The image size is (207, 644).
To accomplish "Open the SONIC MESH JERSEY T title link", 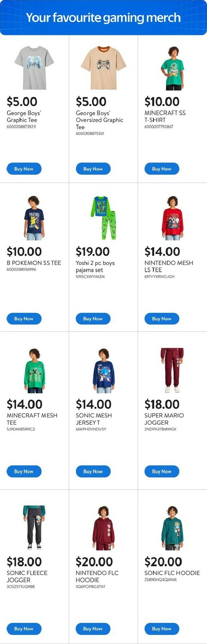I will pos(94,419).
